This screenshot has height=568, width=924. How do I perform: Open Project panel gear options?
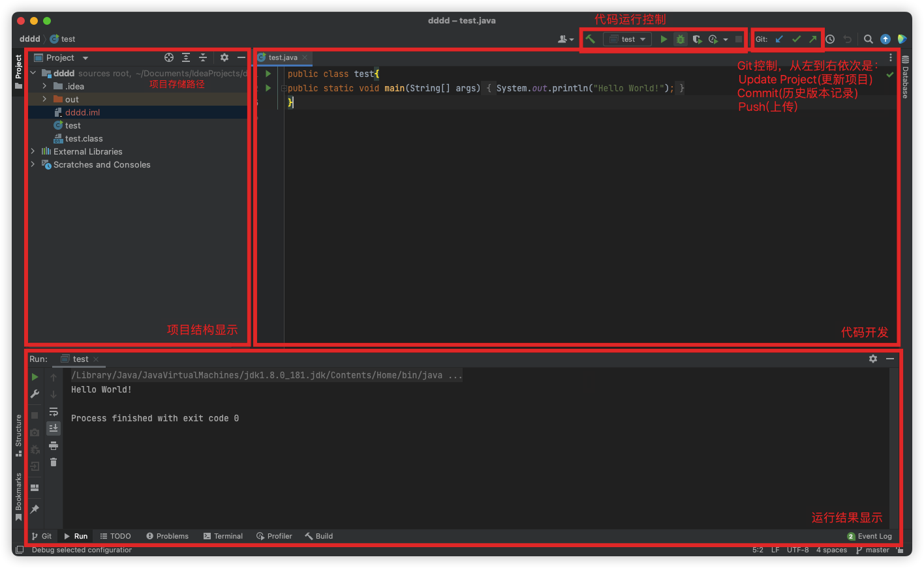point(224,57)
